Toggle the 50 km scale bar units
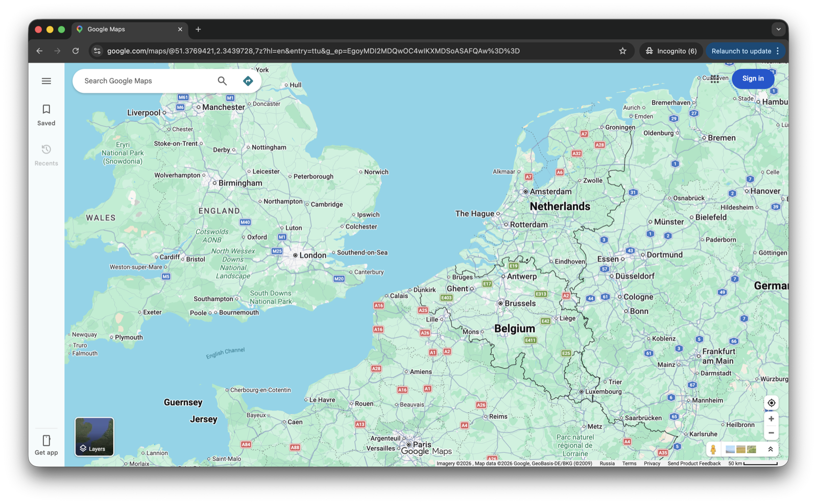The width and height of the screenshot is (817, 504). pyautogui.click(x=753, y=464)
